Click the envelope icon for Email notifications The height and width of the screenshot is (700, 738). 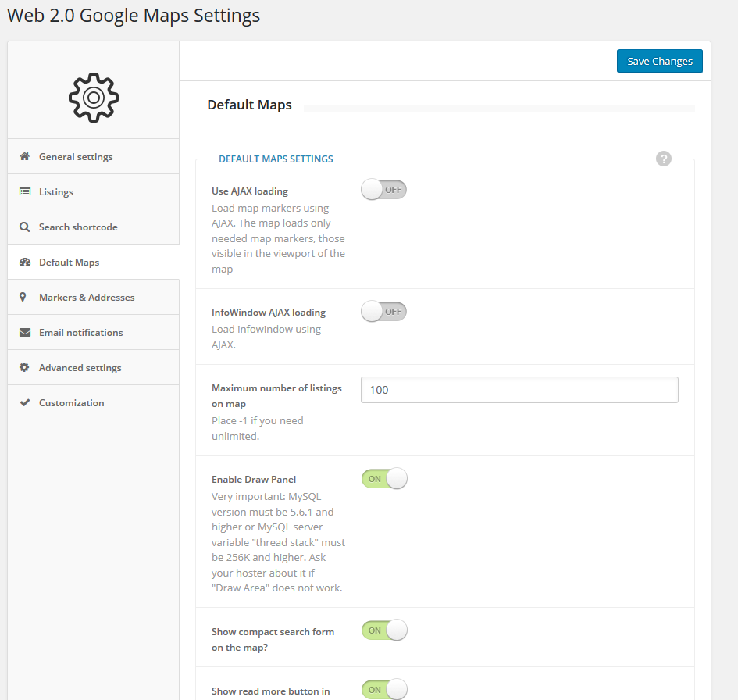24,332
